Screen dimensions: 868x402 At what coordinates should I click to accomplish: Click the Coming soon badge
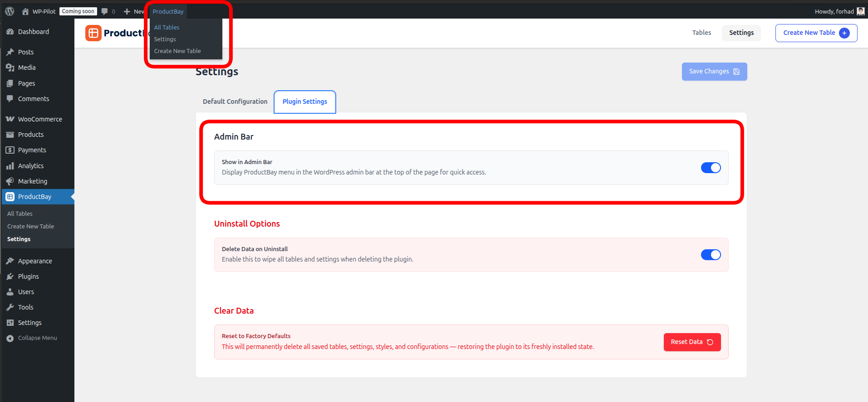(x=78, y=11)
